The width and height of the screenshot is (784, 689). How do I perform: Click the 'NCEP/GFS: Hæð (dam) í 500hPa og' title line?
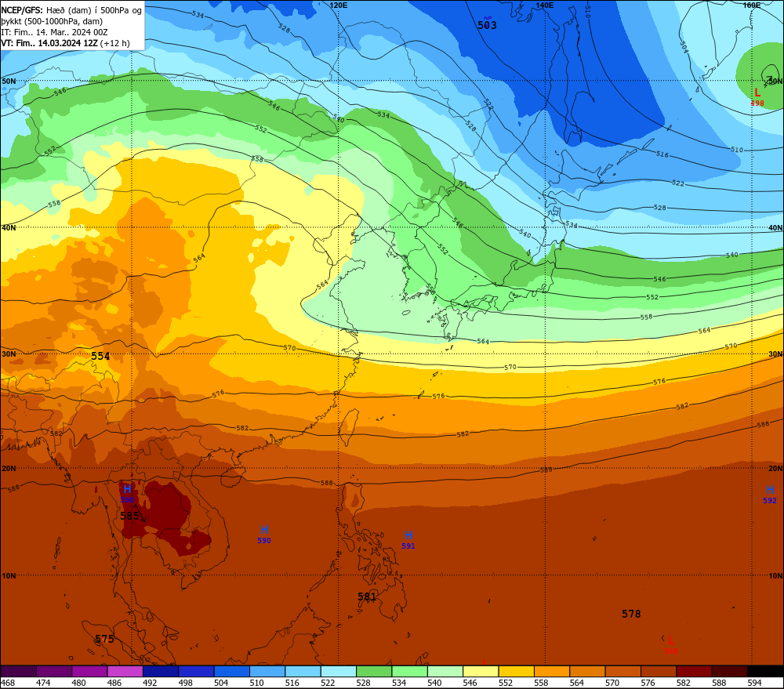71,10
